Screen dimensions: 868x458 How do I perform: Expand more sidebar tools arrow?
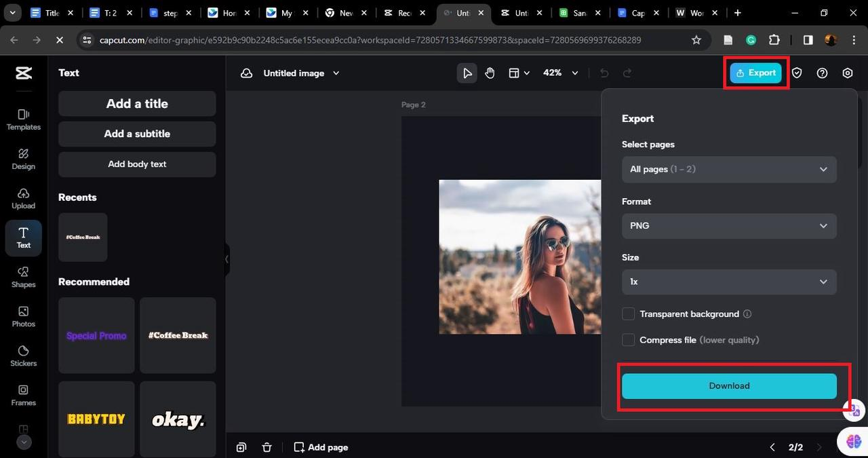coord(24,442)
